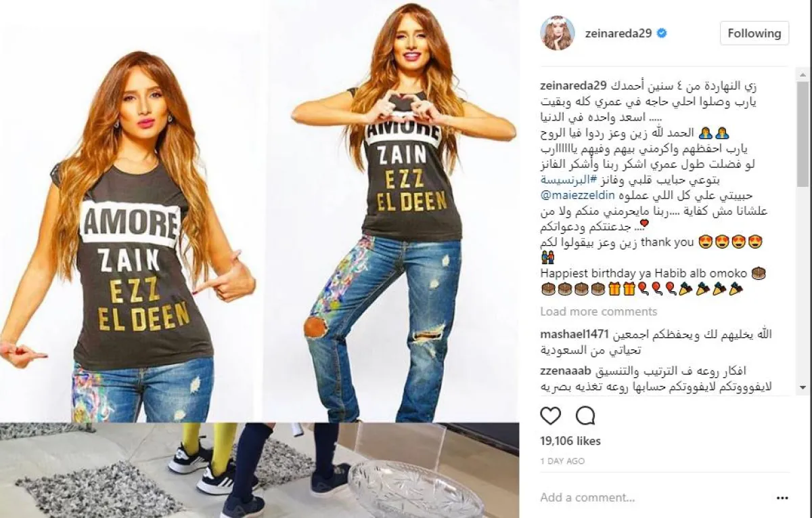
Task: Expand Load more comments
Action: tap(598, 311)
